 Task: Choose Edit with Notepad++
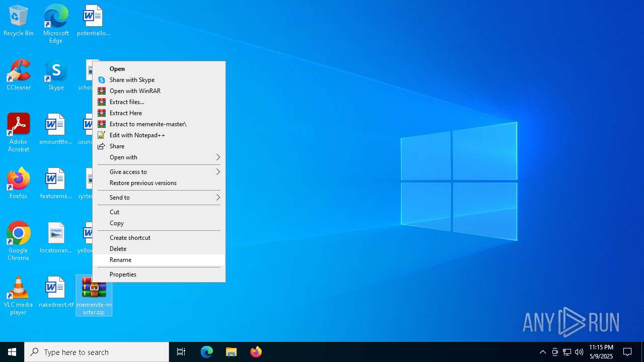[159, 135]
